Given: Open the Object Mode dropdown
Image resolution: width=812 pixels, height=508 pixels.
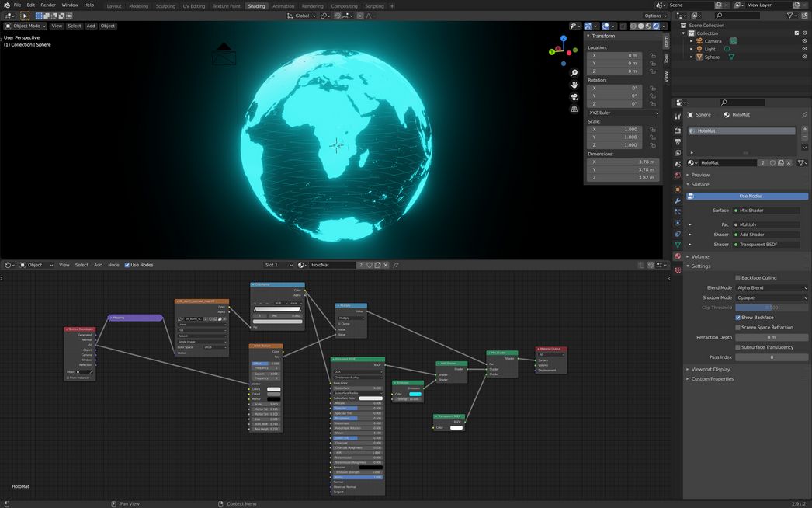Looking at the screenshot, I should [x=26, y=26].
